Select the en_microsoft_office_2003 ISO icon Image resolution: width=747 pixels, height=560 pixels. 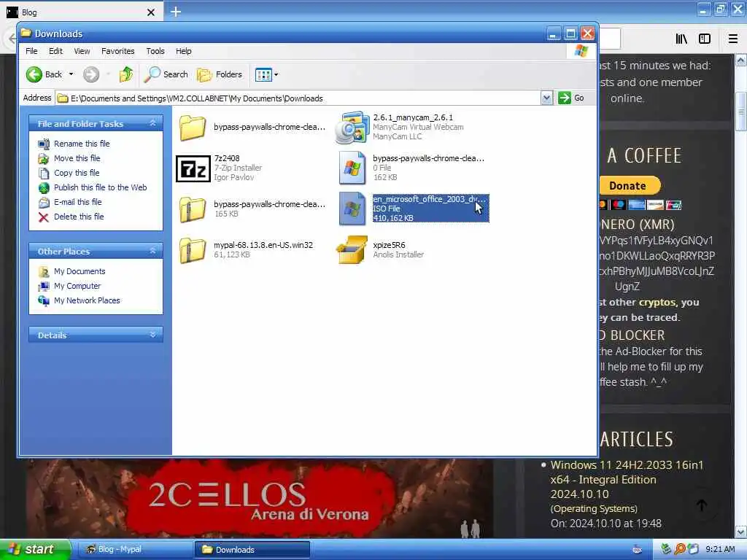(352, 209)
